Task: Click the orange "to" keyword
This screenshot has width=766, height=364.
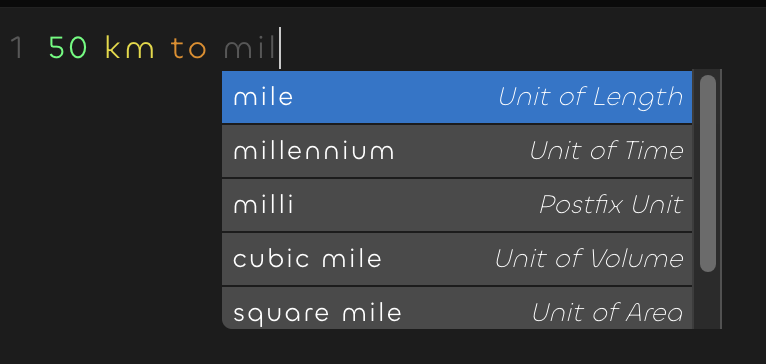Action: tap(189, 49)
